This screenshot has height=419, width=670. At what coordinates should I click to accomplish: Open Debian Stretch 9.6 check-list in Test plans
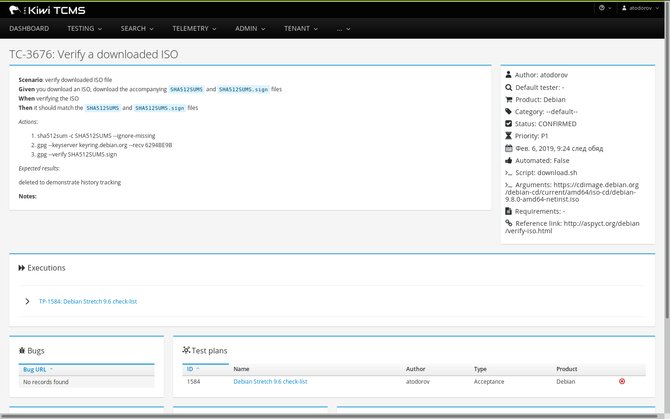point(270,381)
